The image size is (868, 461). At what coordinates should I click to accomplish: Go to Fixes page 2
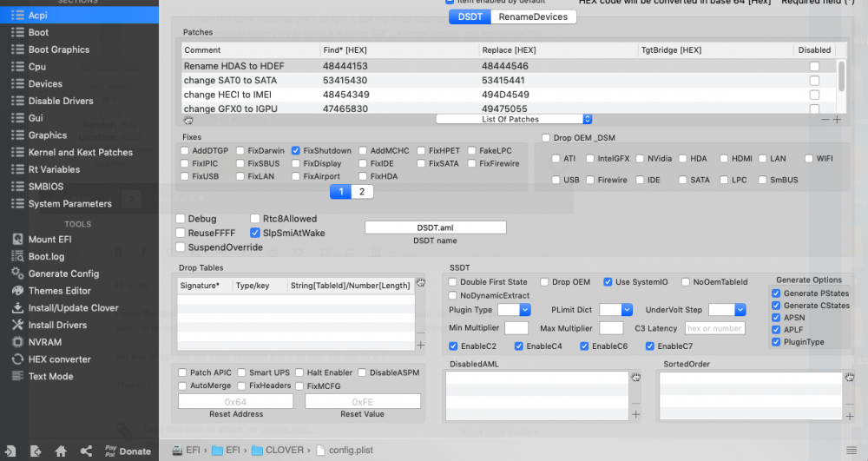(362, 192)
